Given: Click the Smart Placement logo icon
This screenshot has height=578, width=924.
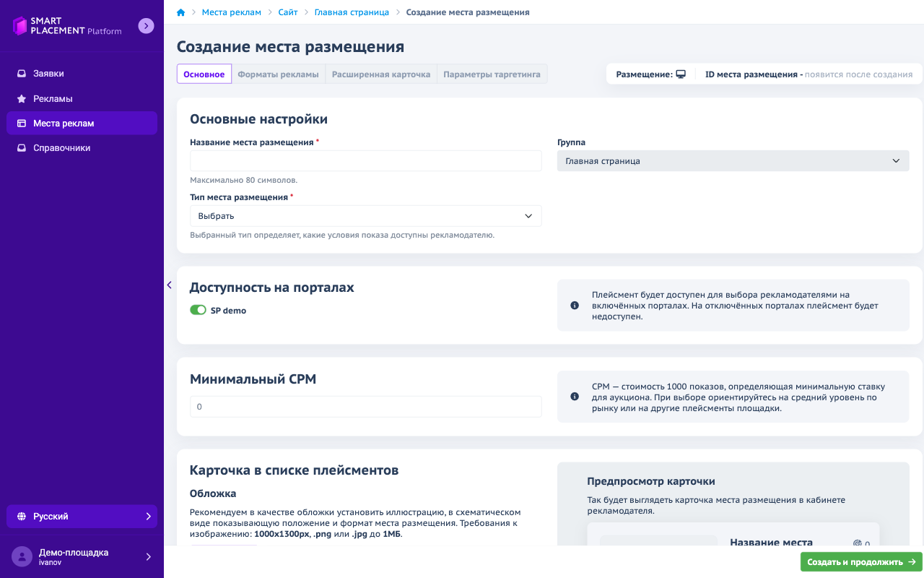Looking at the screenshot, I should click(20, 26).
